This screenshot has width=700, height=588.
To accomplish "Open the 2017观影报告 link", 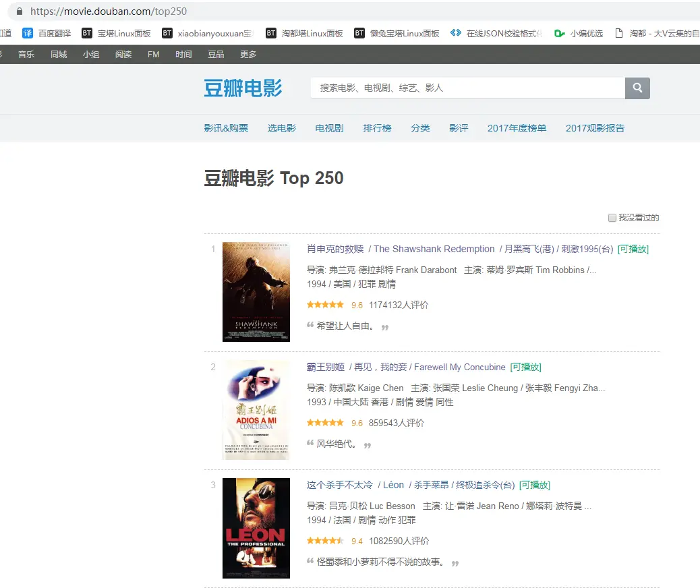I will [595, 128].
